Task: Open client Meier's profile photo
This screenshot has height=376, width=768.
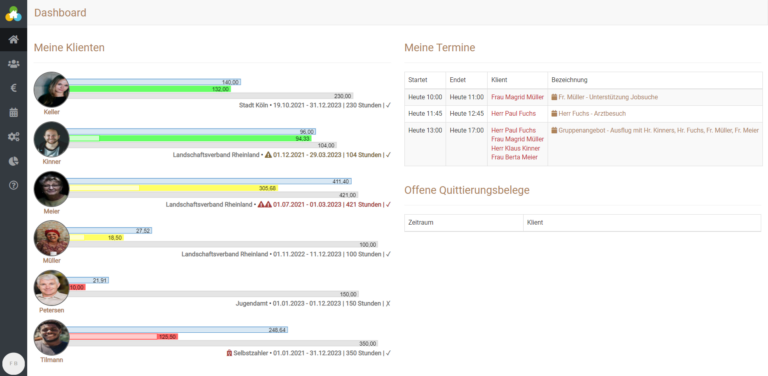Action: (x=51, y=189)
